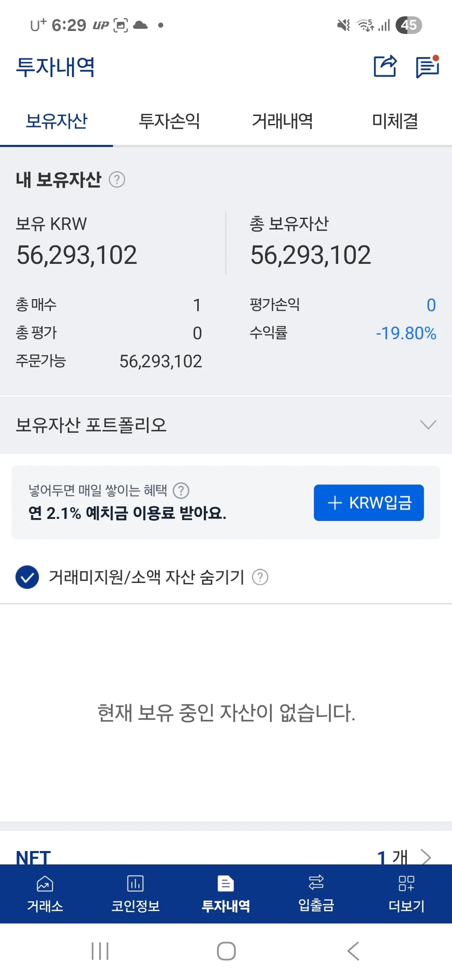Tap the share icon in header

click(385, 66)
